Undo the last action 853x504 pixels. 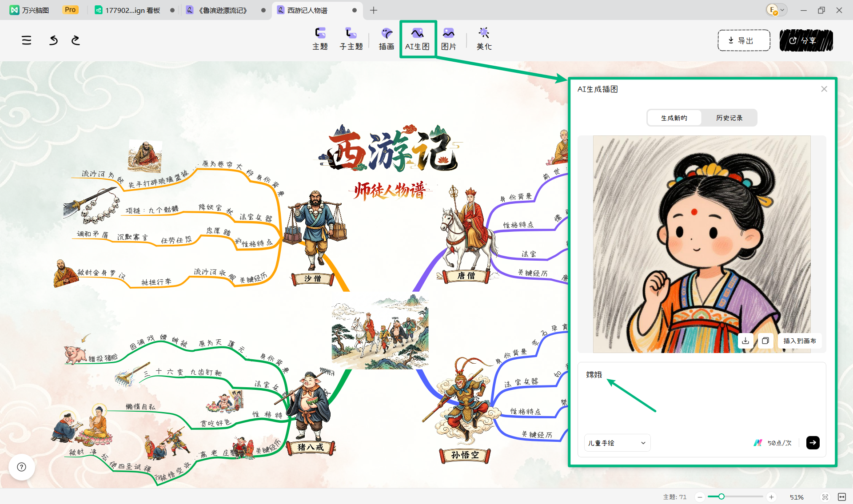coord(53,40)
